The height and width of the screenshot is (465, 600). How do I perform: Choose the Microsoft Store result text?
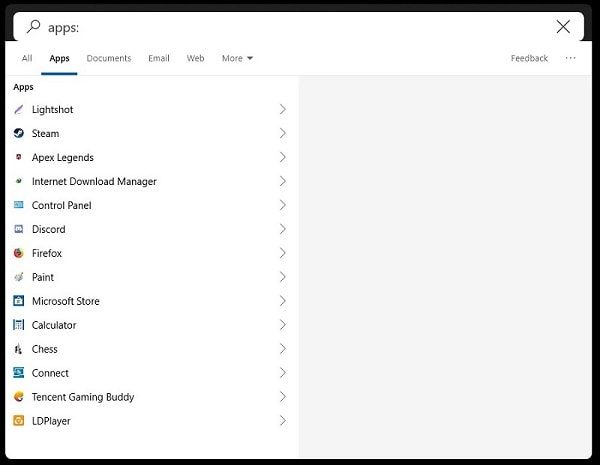[66, 301]
